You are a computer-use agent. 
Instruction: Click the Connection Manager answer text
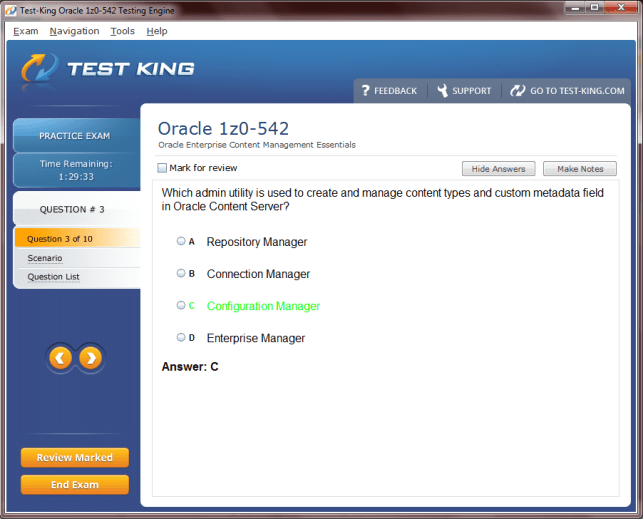click(x=258, y=274)
